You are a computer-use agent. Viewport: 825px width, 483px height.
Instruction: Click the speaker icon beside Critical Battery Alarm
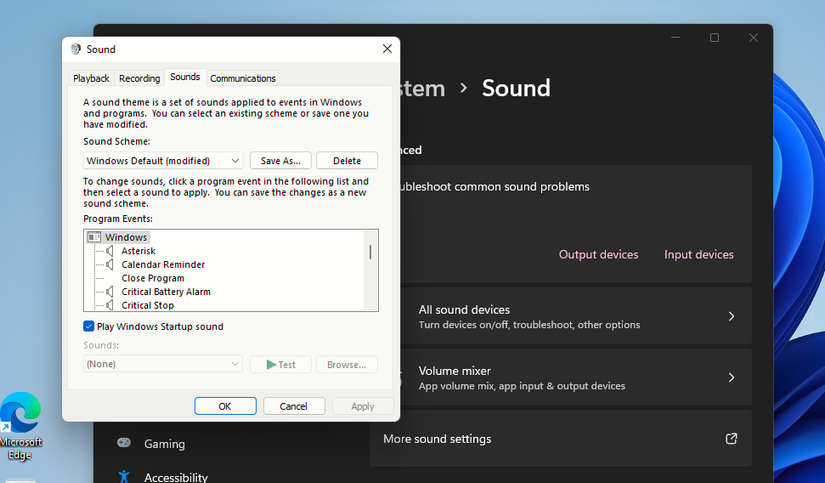click(111, 292)
